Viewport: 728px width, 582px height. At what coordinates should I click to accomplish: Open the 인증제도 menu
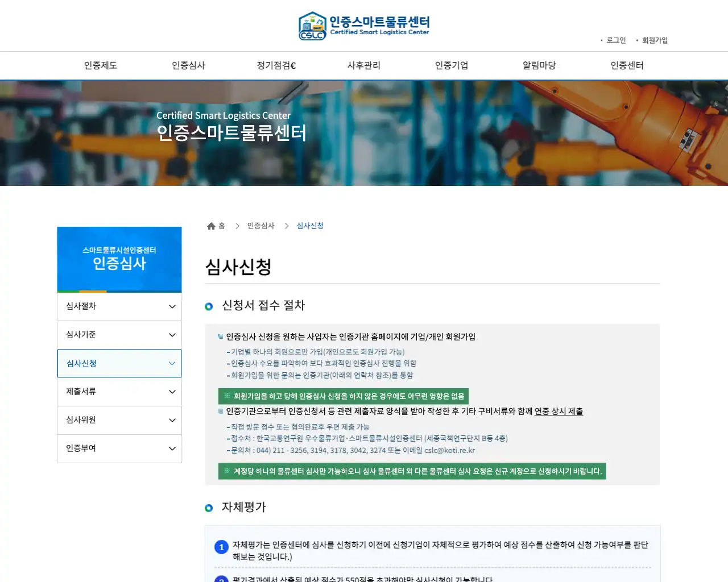pos(101,65)
